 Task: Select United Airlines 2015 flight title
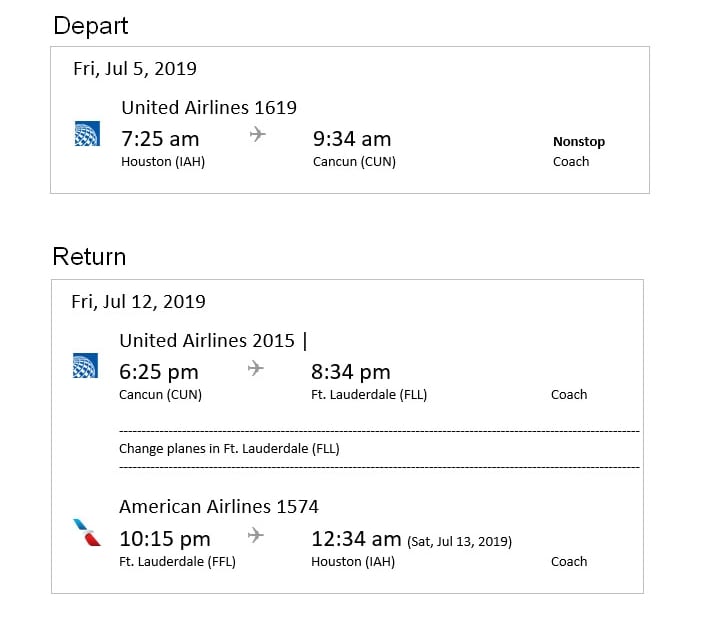tap(207, 340)
